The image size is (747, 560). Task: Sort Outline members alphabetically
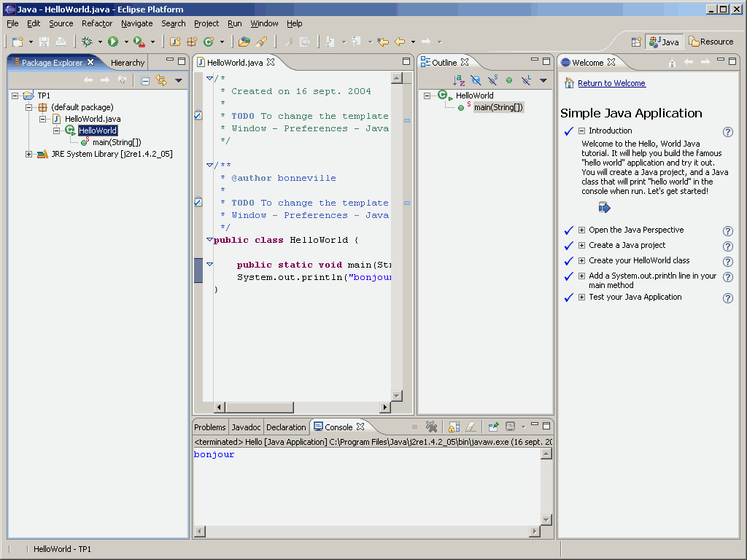(x=458, y=80)
